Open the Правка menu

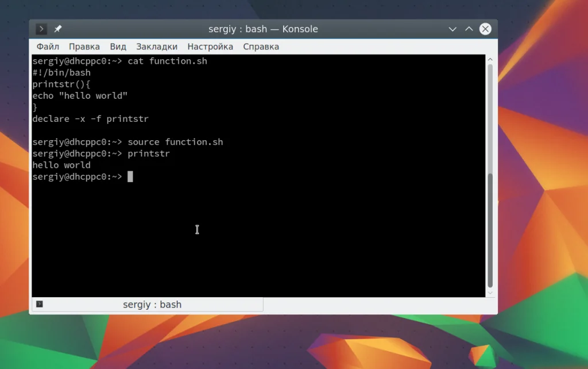pyautogui.click(x=84, y=47)
